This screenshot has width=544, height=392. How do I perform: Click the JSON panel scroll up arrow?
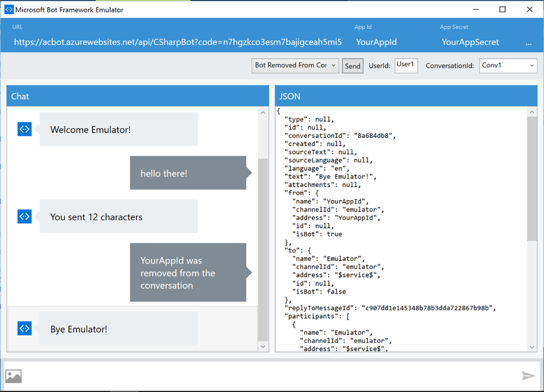532,112
